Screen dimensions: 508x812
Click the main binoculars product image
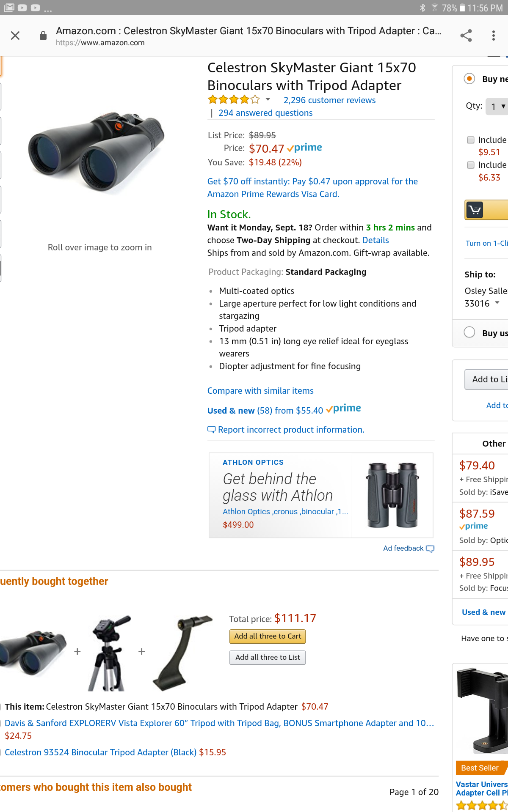coord(96,151)
